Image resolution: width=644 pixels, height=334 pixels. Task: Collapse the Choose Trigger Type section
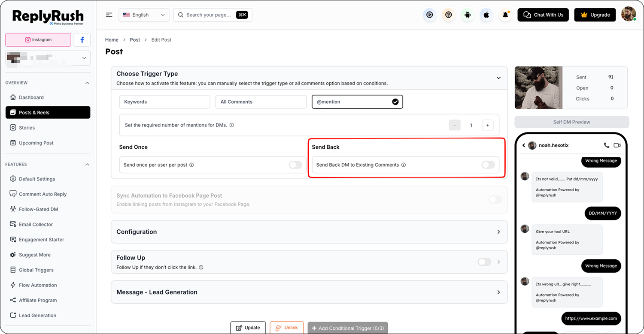click(498, 78)
